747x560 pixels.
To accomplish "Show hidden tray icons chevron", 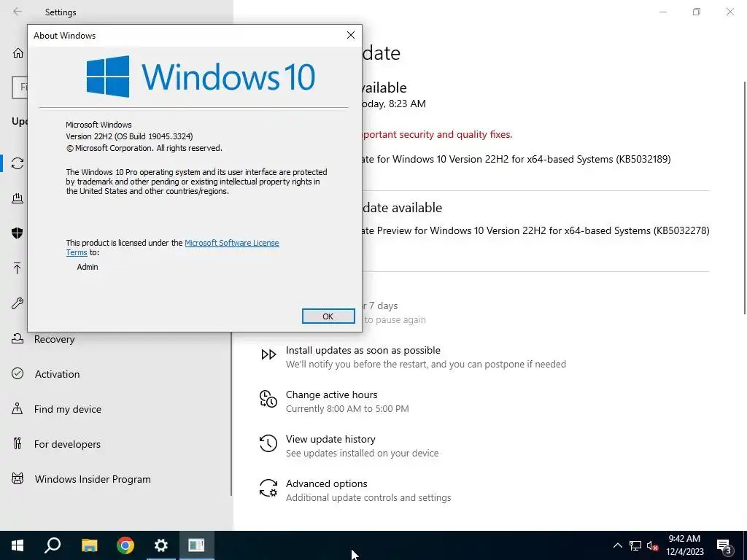I will [617, 545].
